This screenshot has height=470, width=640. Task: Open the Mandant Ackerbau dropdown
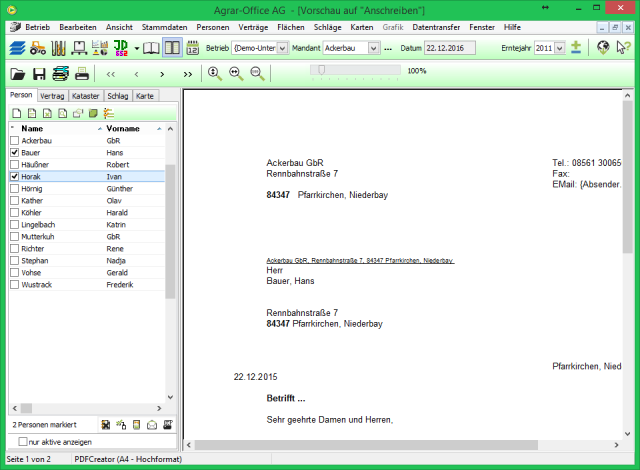point(374,48)
